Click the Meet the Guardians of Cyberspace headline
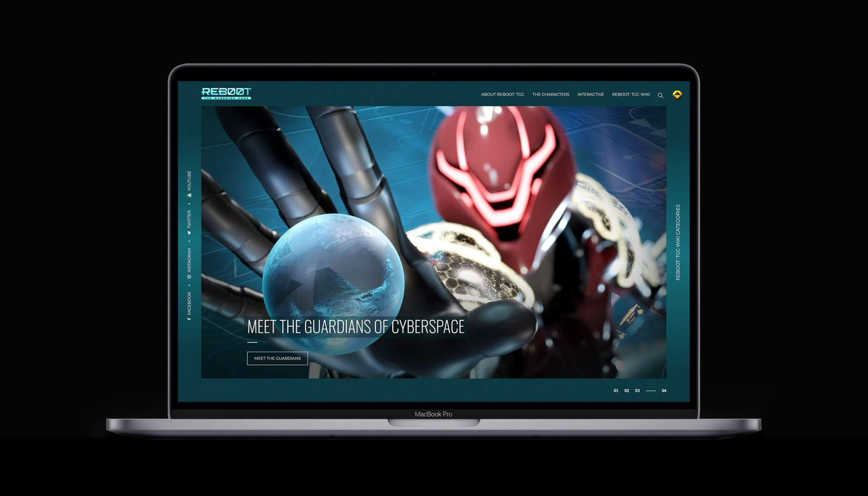Image resolution: width=868 pixels, height=496 pixels. point(356,326)
